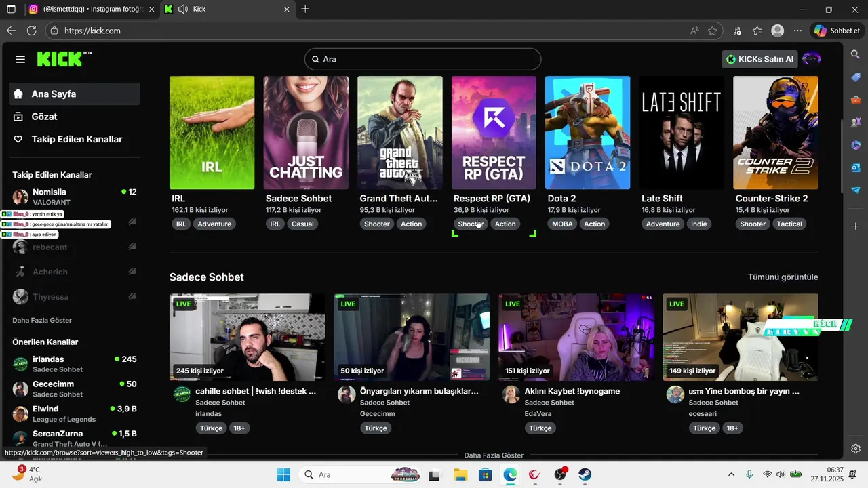Click the Kick search field
Screen dimensions: 868x488
422,59
